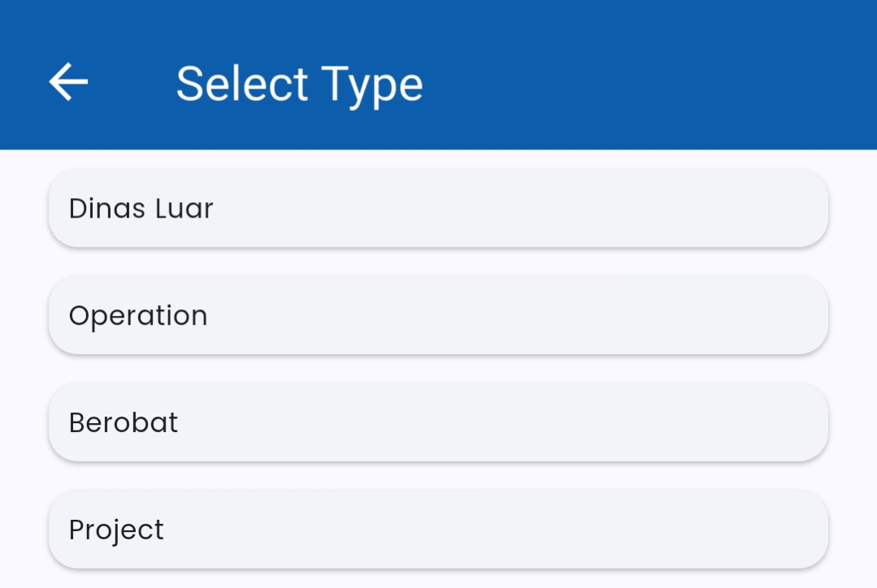This screenshot has height=588, width=877.
Task: Click the back arrow icon
Action: click(x=68, y=83)
